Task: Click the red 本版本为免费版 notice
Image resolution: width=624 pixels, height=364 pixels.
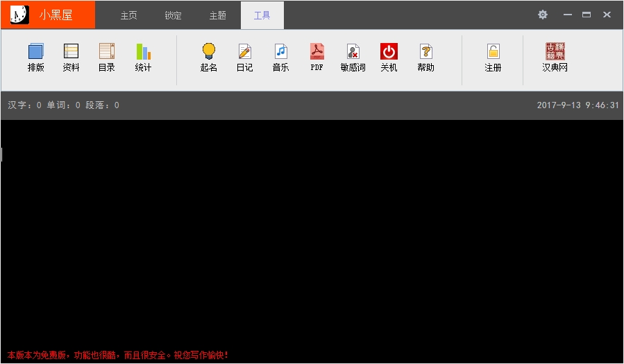Action: coord(118,355)
